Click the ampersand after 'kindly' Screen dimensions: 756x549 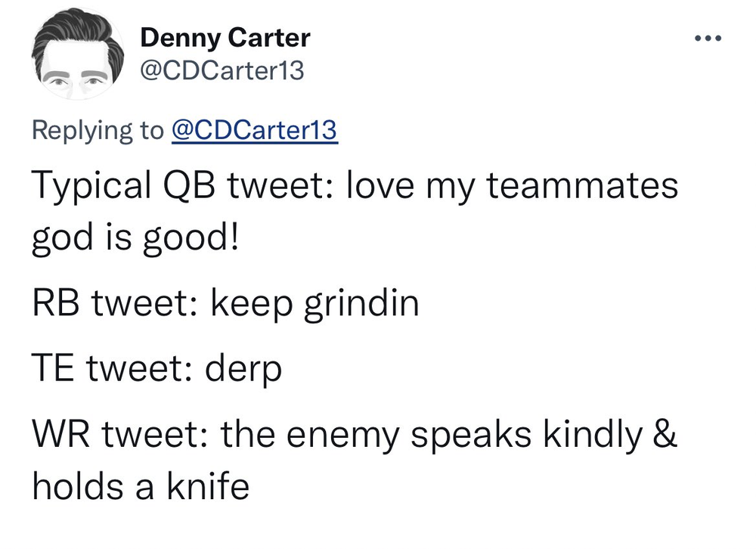(666, 434)
